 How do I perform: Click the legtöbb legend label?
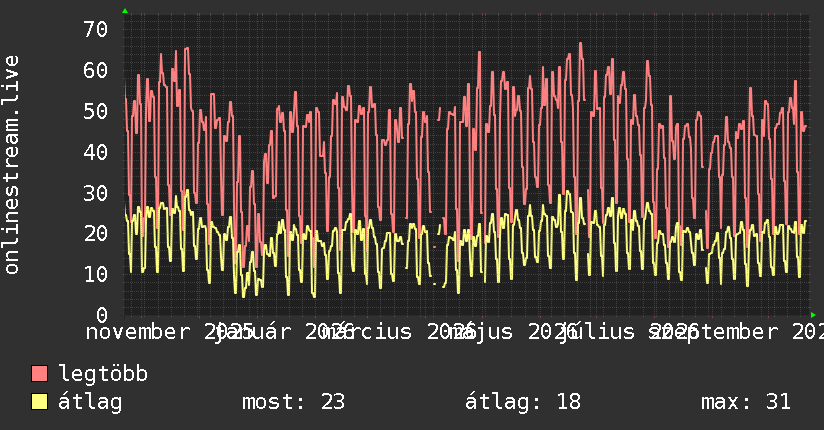pos(103,374)
